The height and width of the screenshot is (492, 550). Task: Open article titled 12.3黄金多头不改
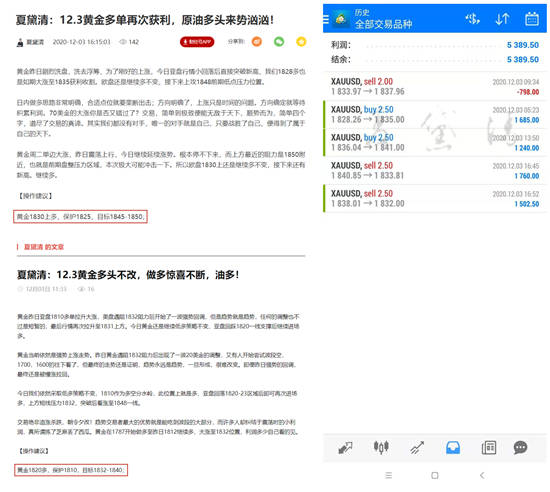tap(128, 275)
